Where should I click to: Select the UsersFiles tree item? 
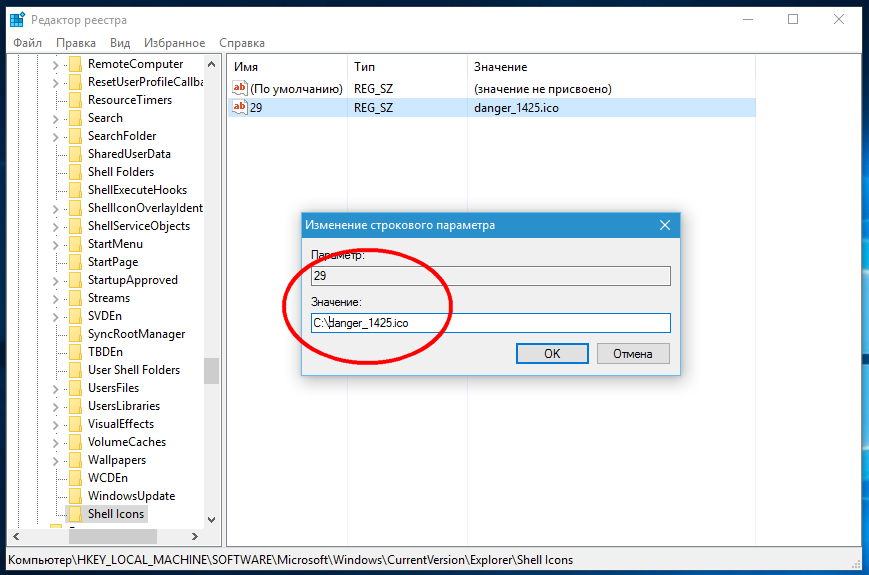point(113,388)
